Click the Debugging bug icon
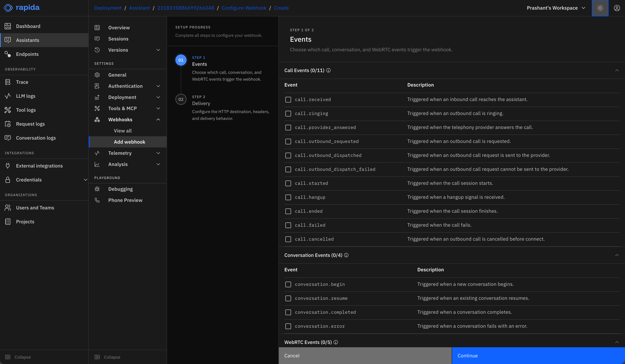Image resolution: width=625 pixels, height=364 pixels. tap(97, 189)
